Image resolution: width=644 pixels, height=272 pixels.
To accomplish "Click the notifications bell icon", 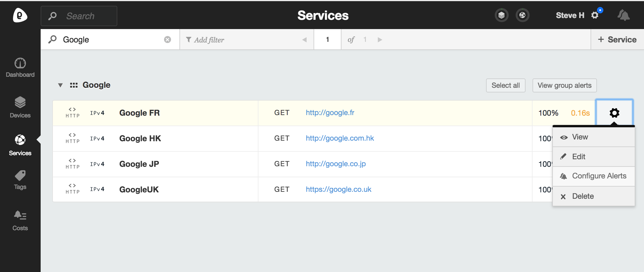I will pos(623,15).
